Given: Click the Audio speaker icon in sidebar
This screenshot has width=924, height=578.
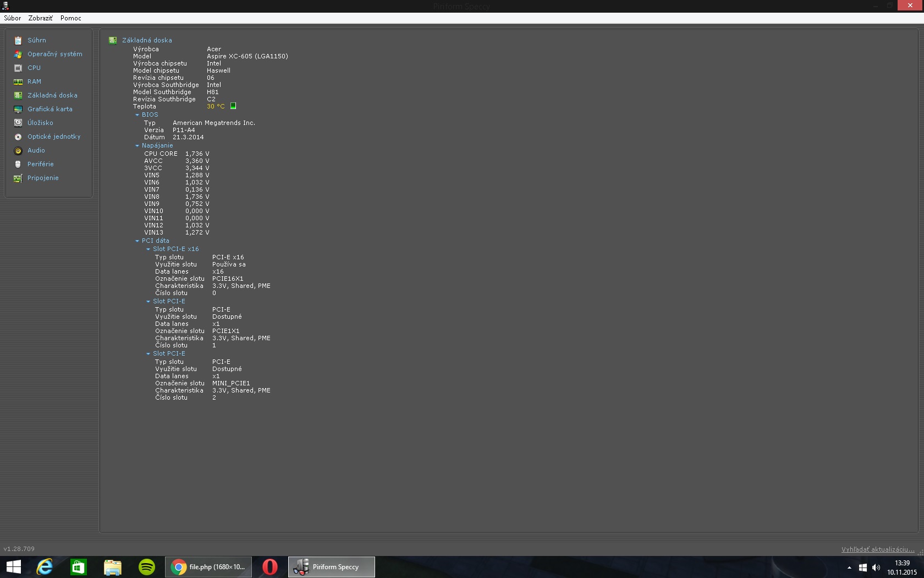Looking at the screenshot, I should [18, 150].
